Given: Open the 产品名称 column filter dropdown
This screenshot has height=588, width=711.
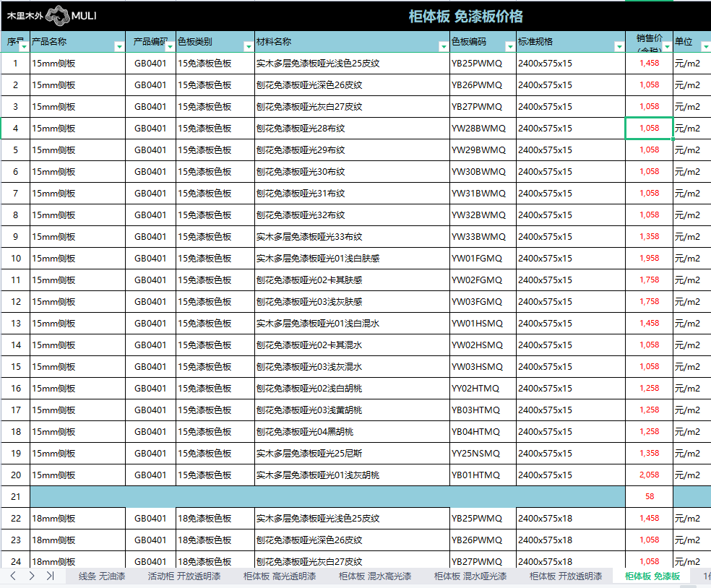Looking at the screenshot, I should pyautogui.click(x=119, y=46).
